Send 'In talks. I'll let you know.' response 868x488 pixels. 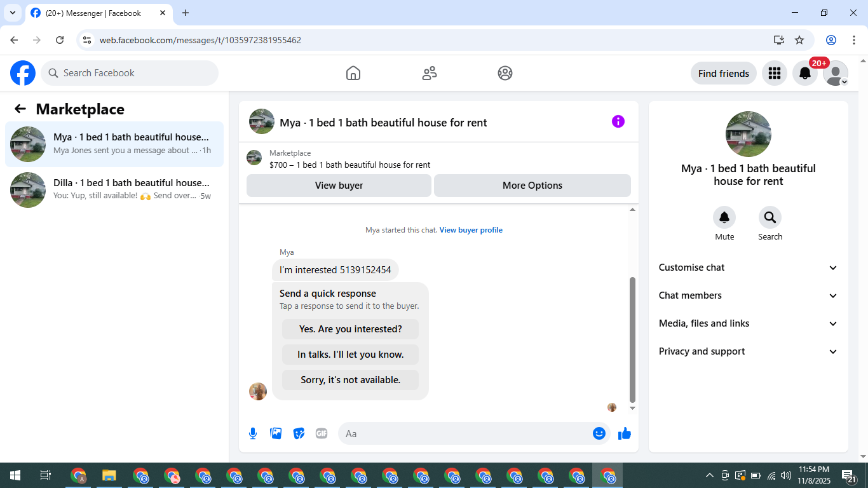[x=351, y=355]
